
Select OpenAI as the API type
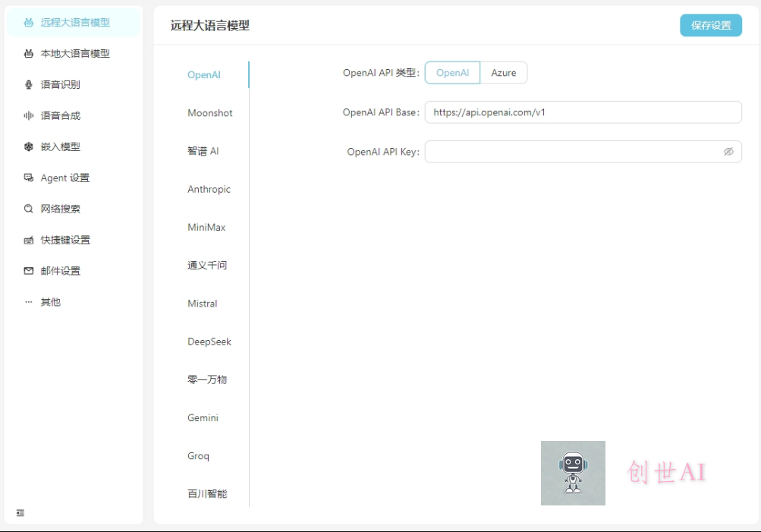click(x=452, y=72)
